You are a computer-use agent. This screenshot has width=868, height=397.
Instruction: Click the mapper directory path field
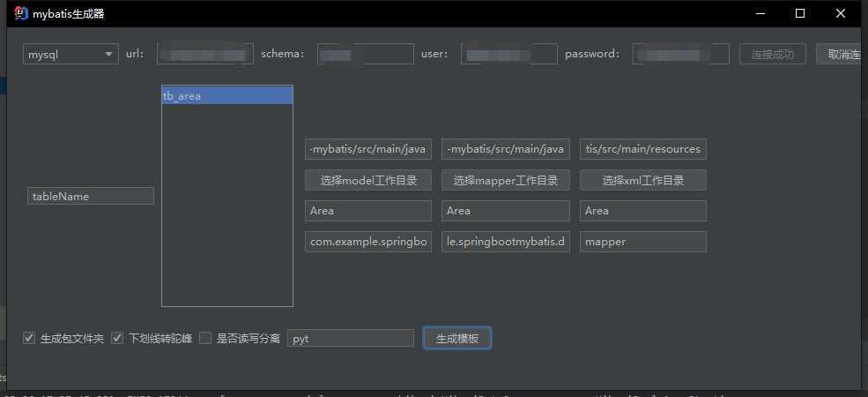tap(506, 149)
